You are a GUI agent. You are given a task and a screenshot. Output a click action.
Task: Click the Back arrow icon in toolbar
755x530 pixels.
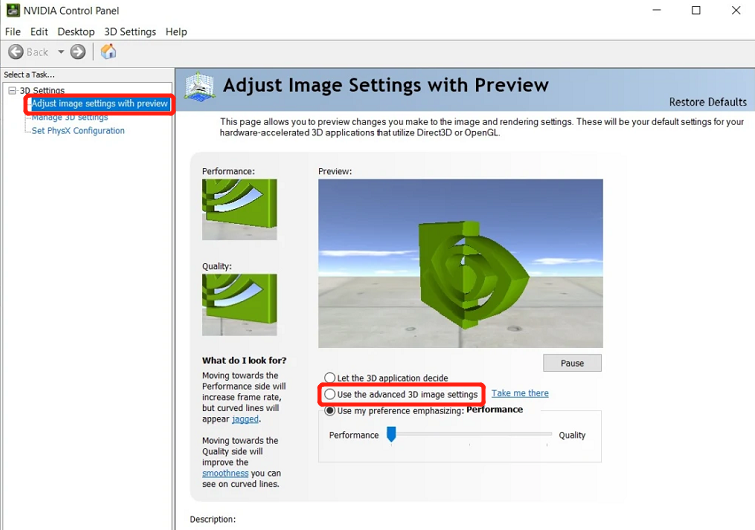pos(16,52)
